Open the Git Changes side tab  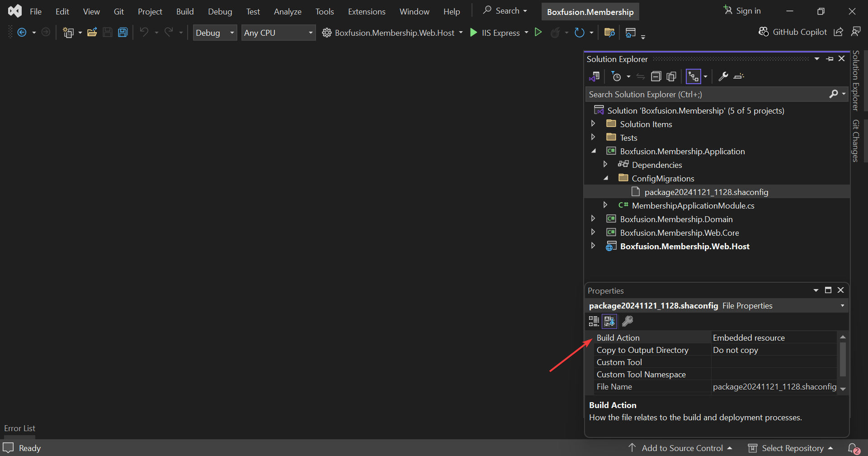click(x=856, y=140)
